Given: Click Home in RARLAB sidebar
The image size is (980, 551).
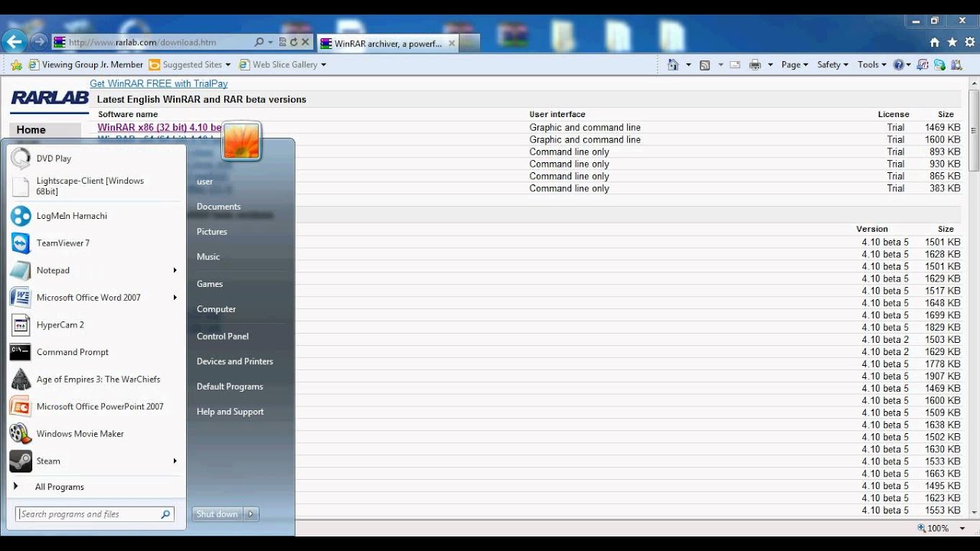Looking at the screenshot, I should [x=31, y=130].
